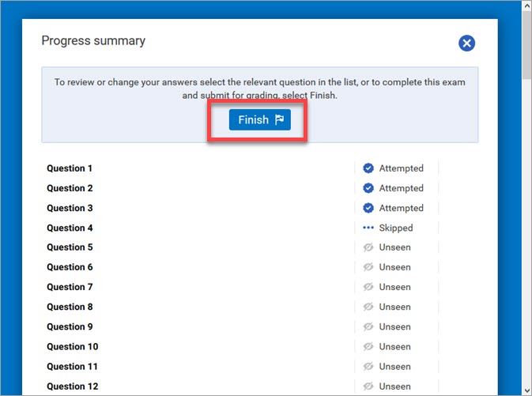Image resolution: width=532 pixels, height=396 pixels.
Task: Click the Skipped dots icon for Question 4
Action: [368, 228]
